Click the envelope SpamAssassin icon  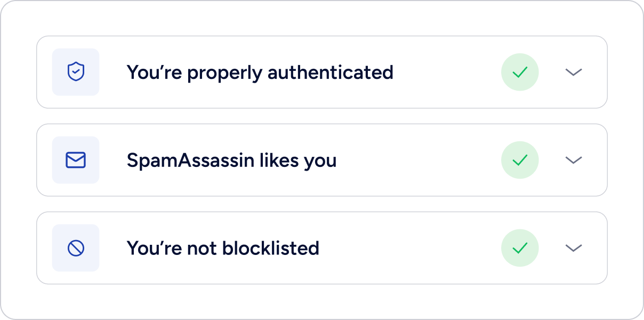coord(76,160)
